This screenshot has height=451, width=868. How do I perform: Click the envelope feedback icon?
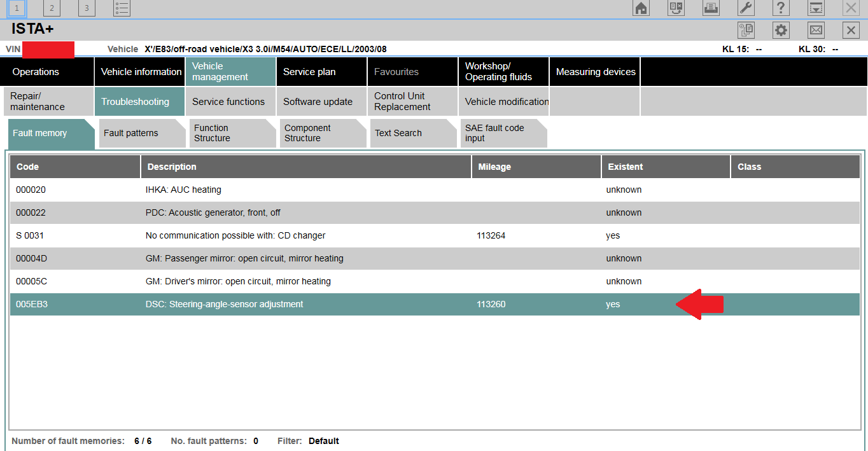[x=816, y=30]
